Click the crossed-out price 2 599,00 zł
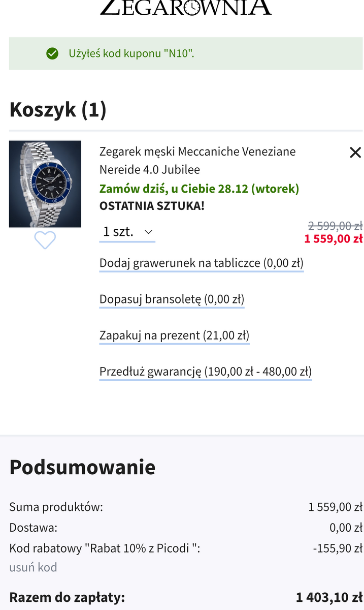The height and width of the screenshot is (610, 364). 335,226
